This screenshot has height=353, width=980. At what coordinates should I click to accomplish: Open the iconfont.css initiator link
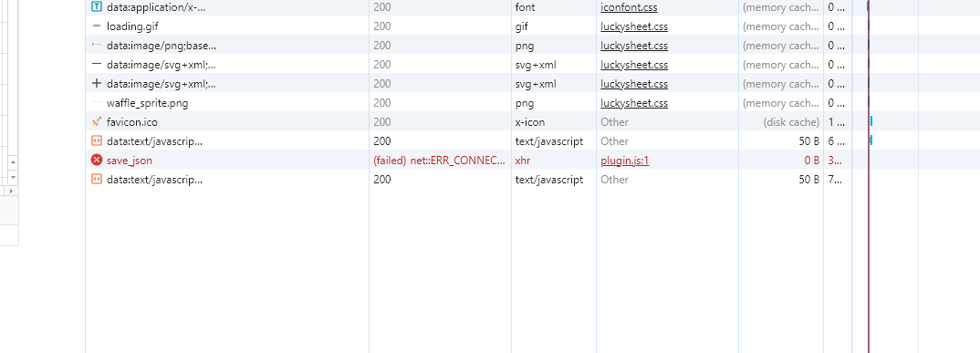tap(629, 7)
